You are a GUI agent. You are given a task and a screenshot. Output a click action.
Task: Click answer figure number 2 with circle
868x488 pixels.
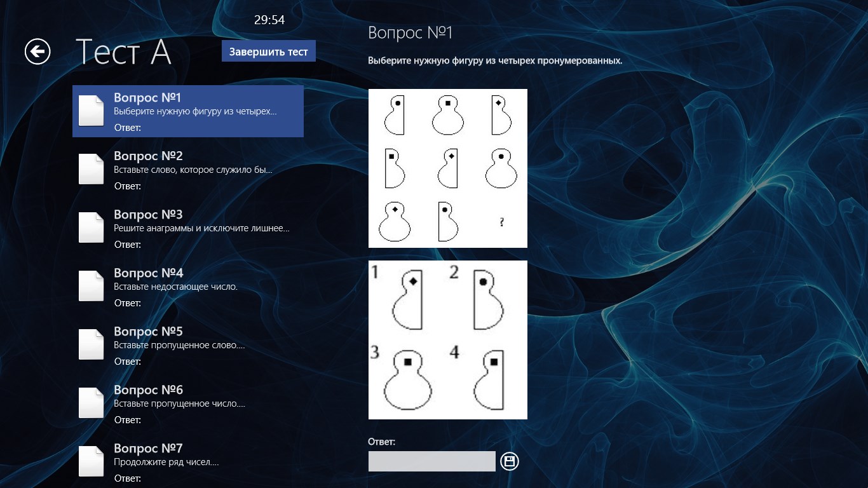487,299
